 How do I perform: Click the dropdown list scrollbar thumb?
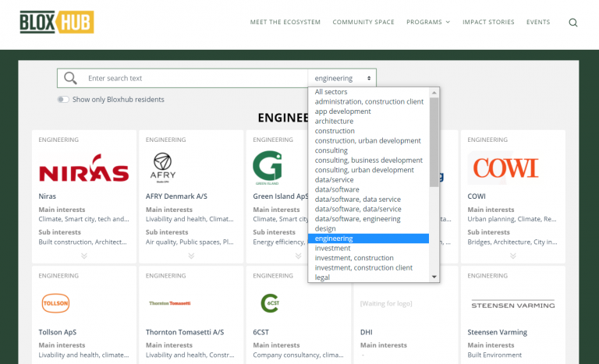pyautogui.click(x=434, y=142)
